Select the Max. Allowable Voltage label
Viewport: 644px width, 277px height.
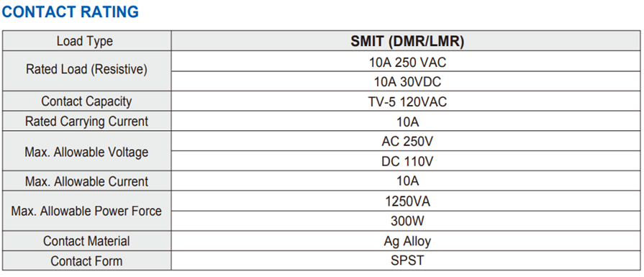click(x=86, y=152)
